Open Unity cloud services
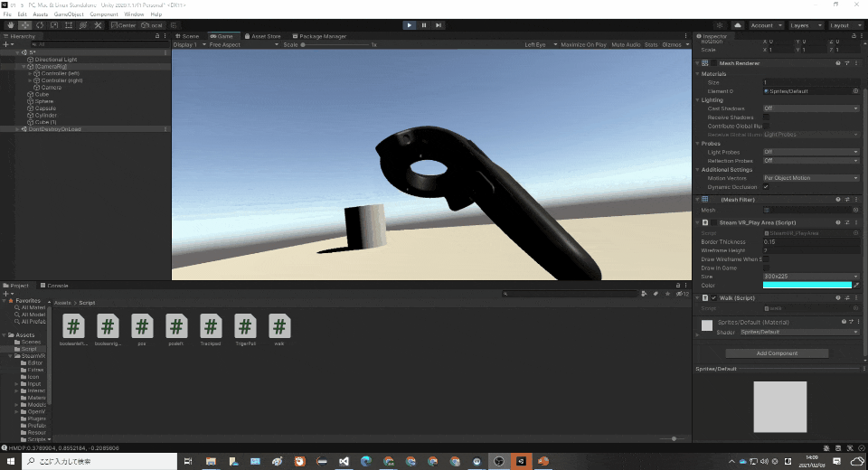The width and height of the screenshot is (868, 470). point(738,25)
